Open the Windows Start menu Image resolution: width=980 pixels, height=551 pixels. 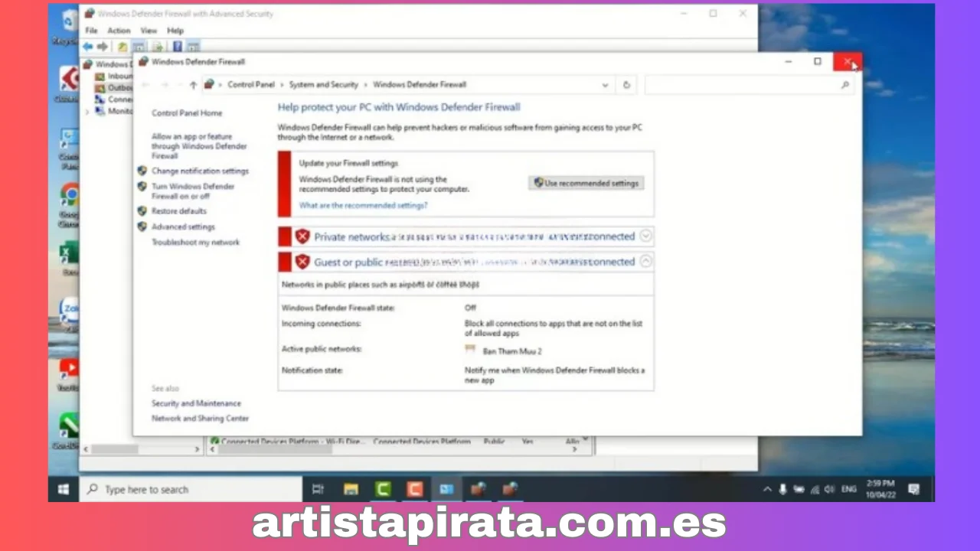(x=64, y=489)
